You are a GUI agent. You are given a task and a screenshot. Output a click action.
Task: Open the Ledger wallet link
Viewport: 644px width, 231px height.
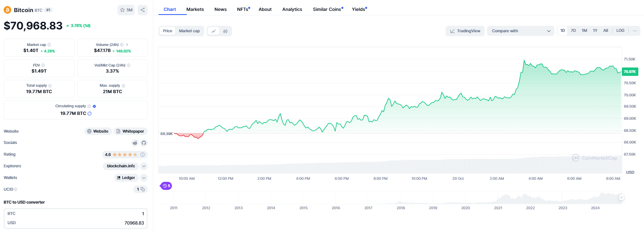click(x=126, y=178)
